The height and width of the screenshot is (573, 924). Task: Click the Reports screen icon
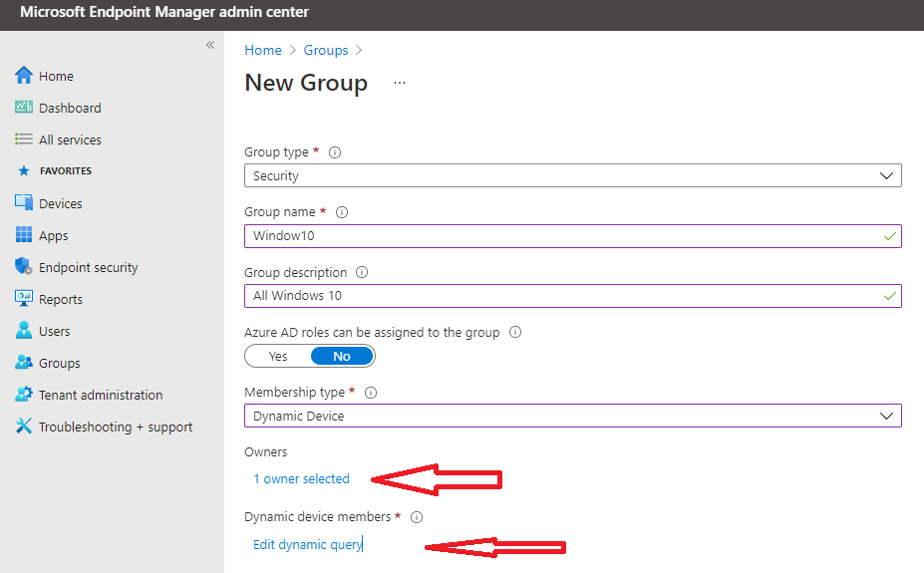[24, 298]
